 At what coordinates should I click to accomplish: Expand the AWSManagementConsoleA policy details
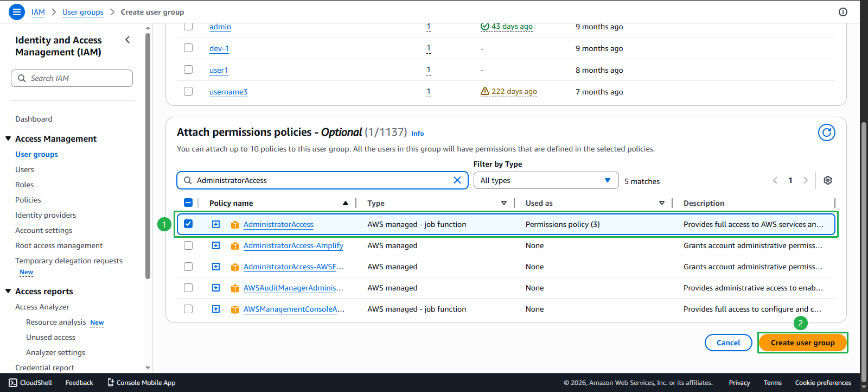(x=216, y=309)
